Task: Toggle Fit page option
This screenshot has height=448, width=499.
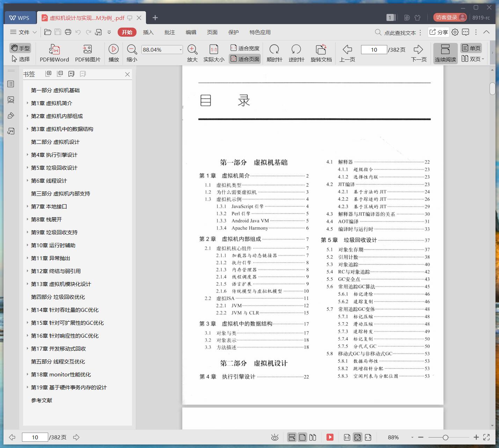Action: click(245, 59)
